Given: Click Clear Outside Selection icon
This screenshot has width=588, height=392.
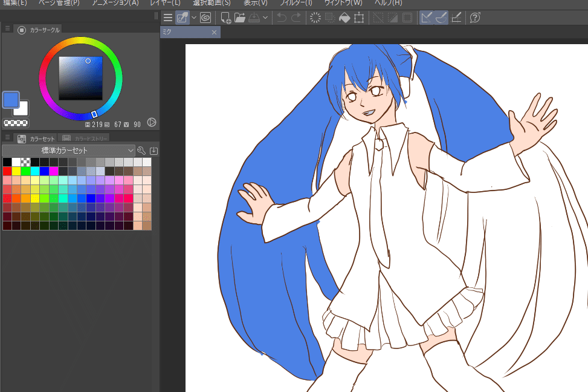Looking at the screenshot, I should 330,18.
